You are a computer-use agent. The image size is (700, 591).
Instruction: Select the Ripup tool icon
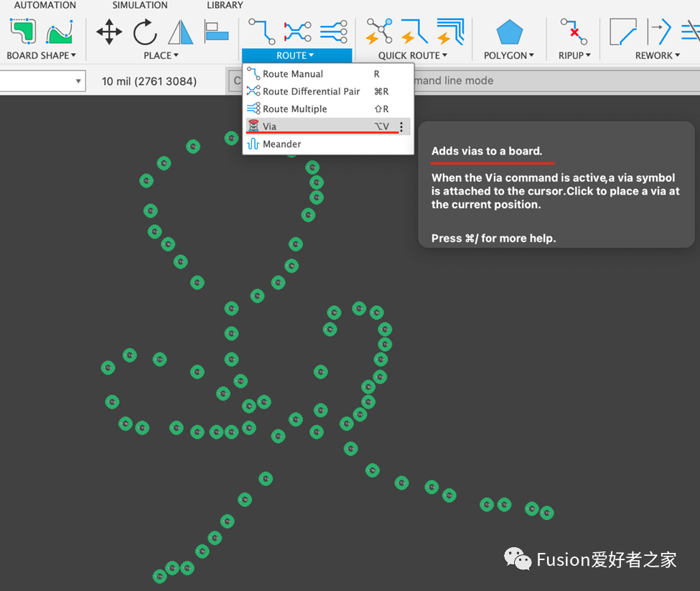coord(574,32)
